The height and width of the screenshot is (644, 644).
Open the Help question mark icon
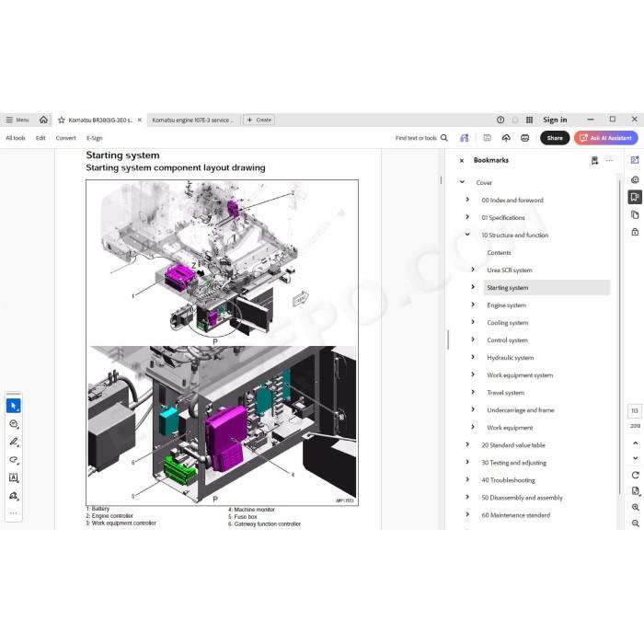pos(500,120)
